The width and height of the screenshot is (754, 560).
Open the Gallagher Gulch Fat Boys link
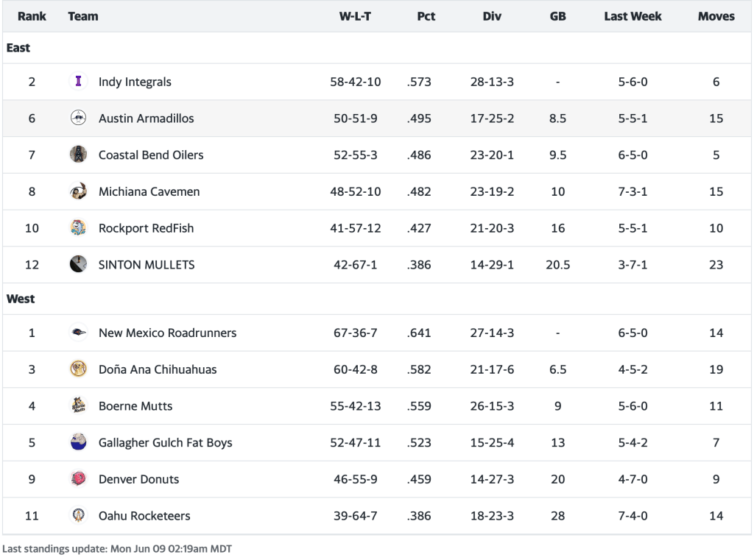(x=165, y=443)
